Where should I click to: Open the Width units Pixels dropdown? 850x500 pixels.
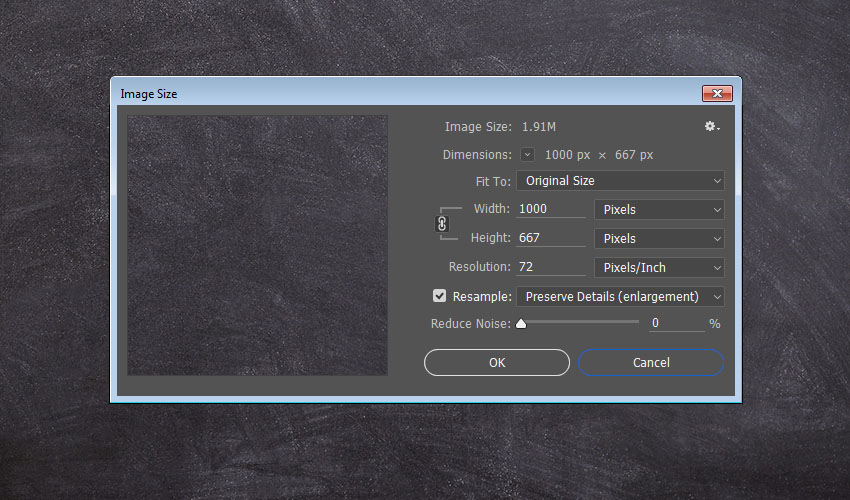tap(658, 210)
